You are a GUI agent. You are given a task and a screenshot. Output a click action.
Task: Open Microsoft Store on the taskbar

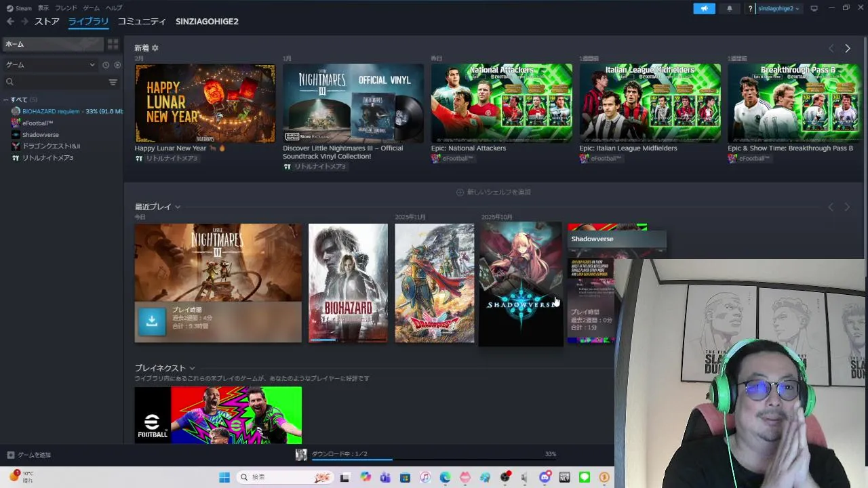point(405,478)
